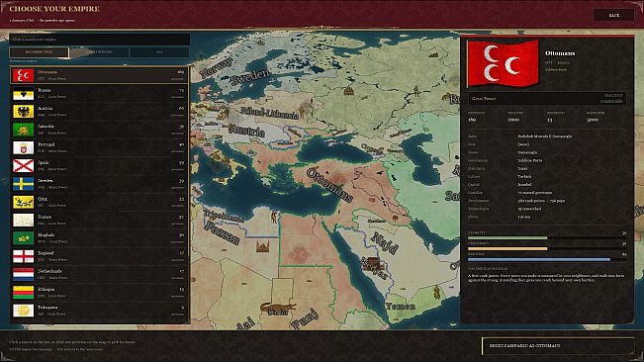The height and width of the screenshot is (362, 644).
Task: Select the Safavids green lion flag
Action: pyautogui.click(x=23, y=130)
